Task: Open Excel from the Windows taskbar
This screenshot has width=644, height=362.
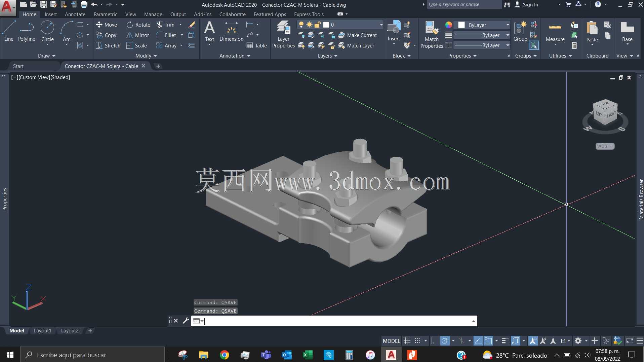Action: point(308,355)
